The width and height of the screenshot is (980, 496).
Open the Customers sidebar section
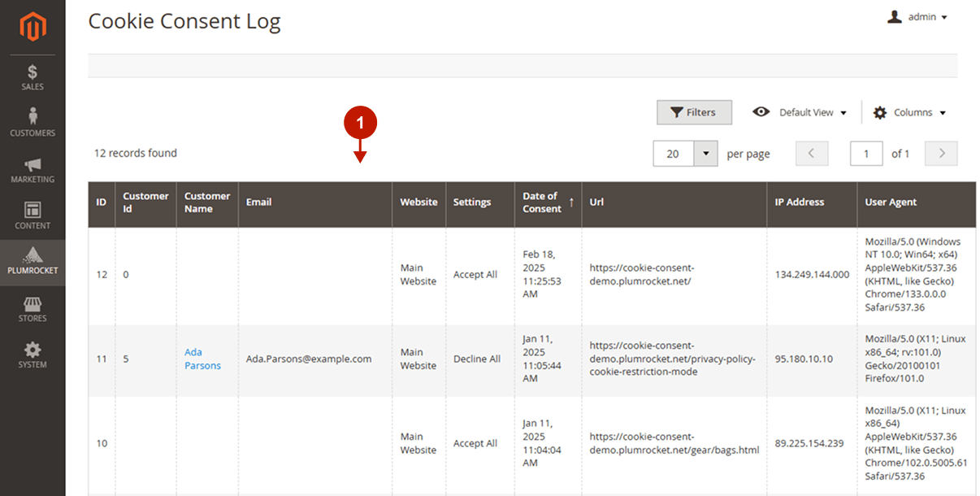33,123
